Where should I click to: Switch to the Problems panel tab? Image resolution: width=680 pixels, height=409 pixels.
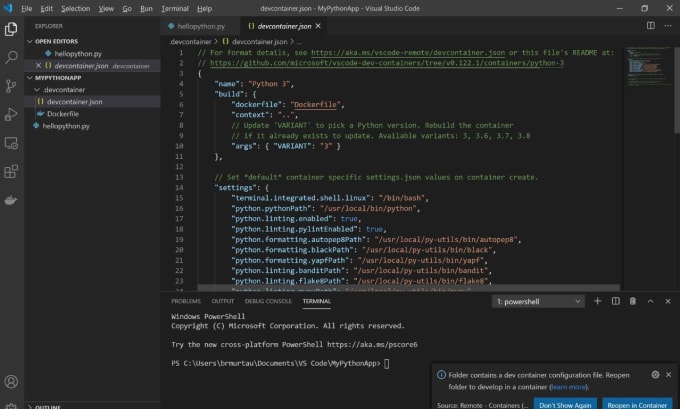(x=186, y=301)
